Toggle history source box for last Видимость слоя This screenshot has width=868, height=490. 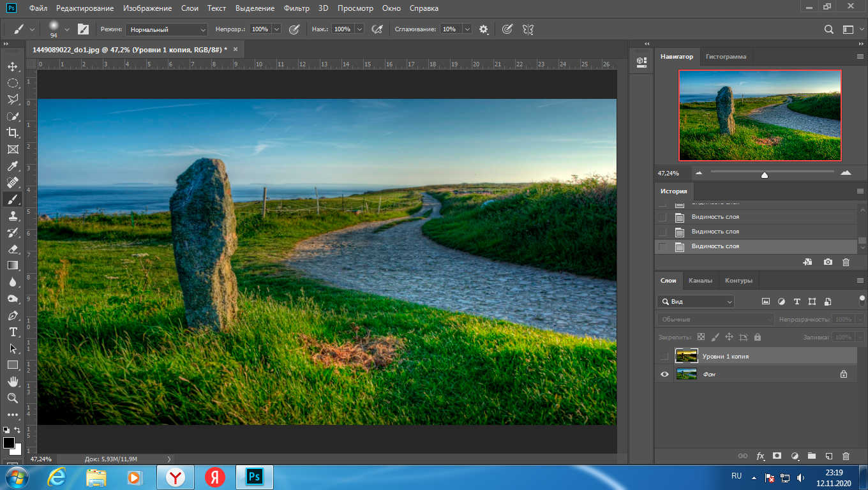coord(662,246)
